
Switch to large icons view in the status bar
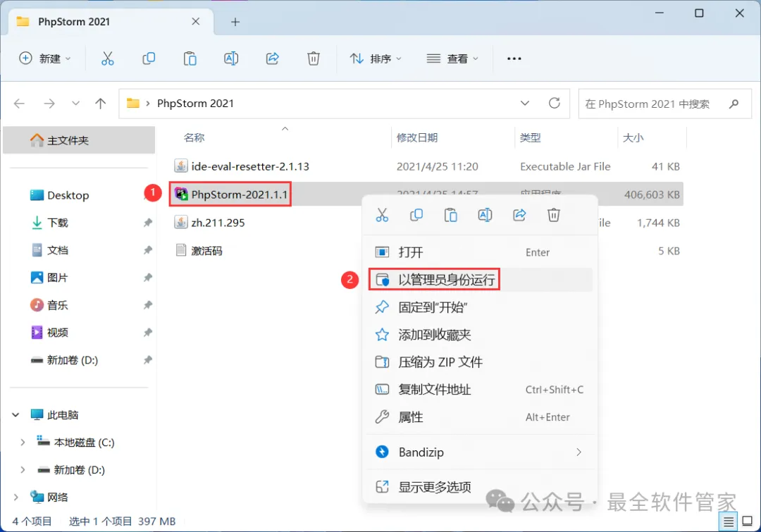pos(748,522)
